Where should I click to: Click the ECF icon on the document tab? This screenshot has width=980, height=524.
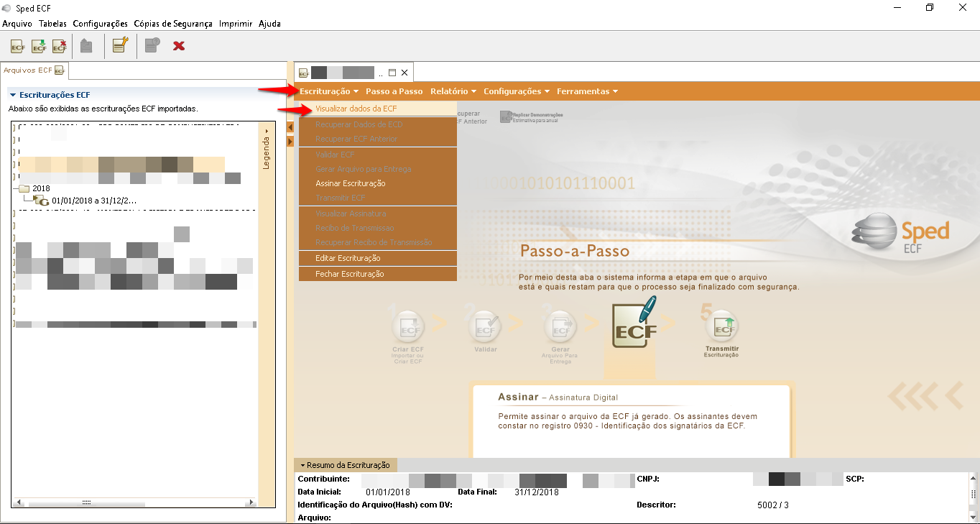pos(304,73)
